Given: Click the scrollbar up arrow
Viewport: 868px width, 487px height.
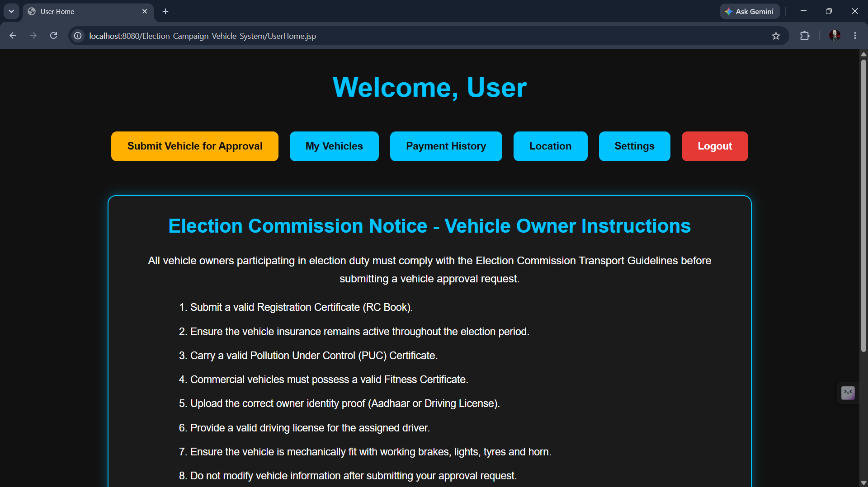Looking at the screenshot, I should click(863, 54).
